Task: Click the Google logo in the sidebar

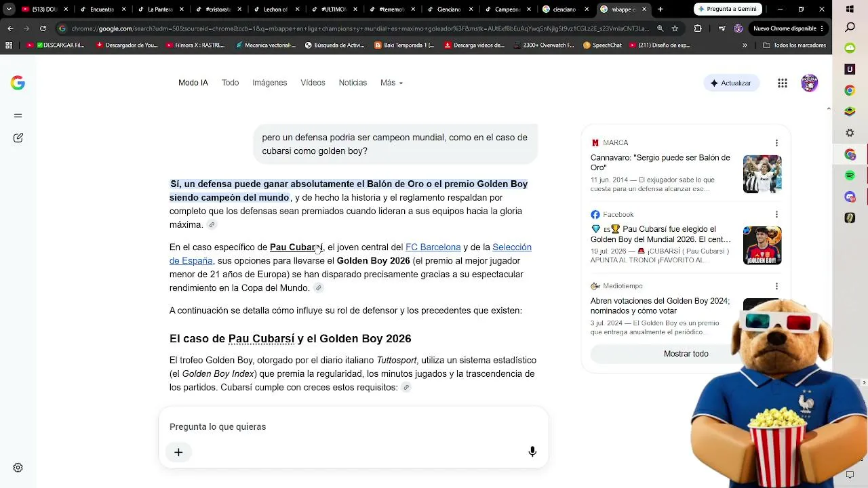Action: (18, 83)
